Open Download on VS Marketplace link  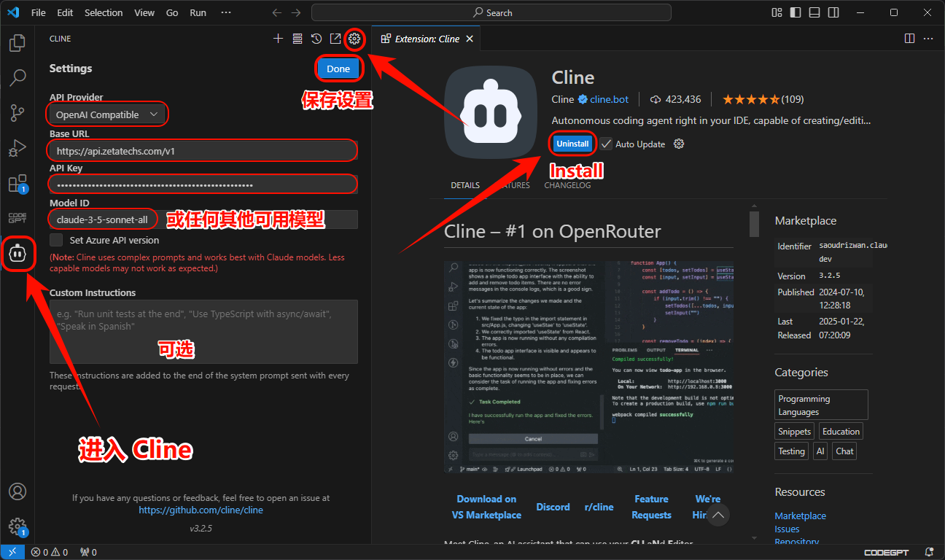coord(486,507)
